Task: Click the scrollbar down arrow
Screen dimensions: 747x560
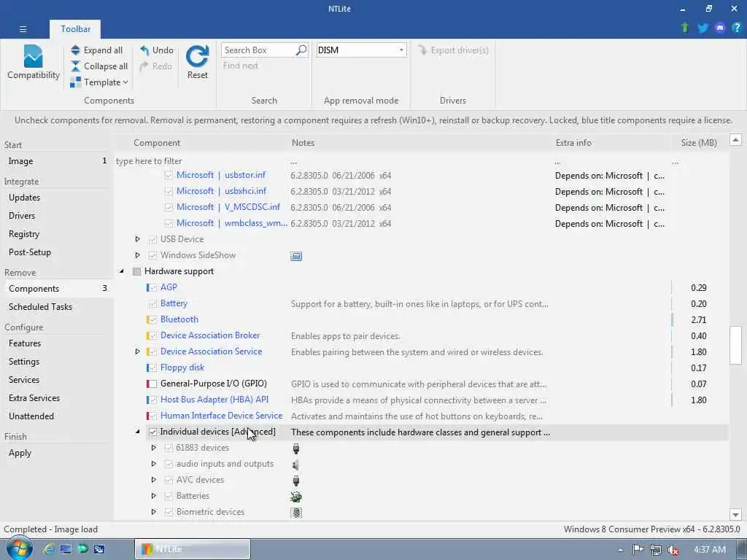Action: [735, 514]
